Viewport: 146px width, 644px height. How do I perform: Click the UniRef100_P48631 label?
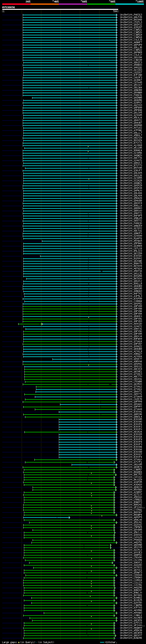131,95
